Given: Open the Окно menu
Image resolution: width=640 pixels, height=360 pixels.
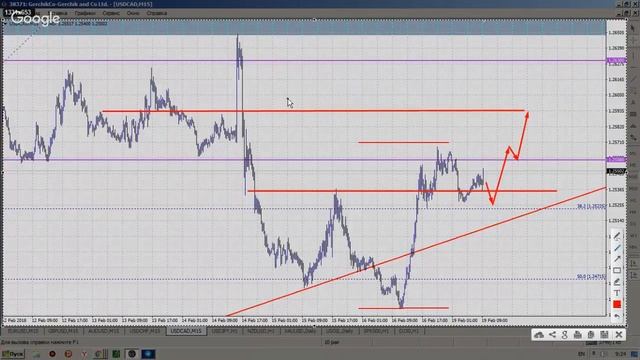Looking at the screenshot, I should click(133, 13).
